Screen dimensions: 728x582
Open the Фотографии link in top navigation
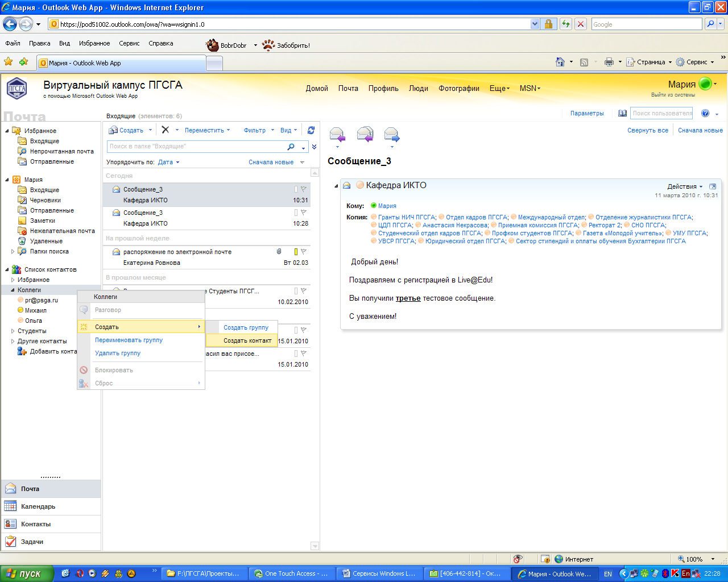[459, 88]
